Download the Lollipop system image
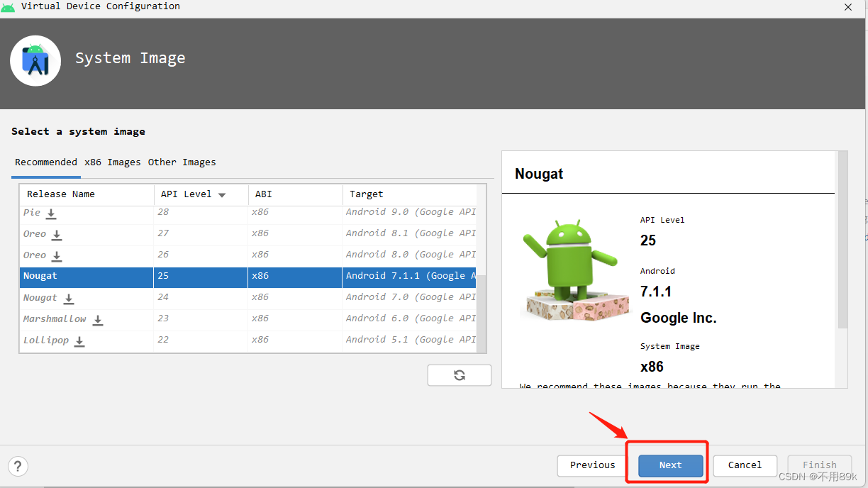868x488 pixels. click(x=79, y=341)
